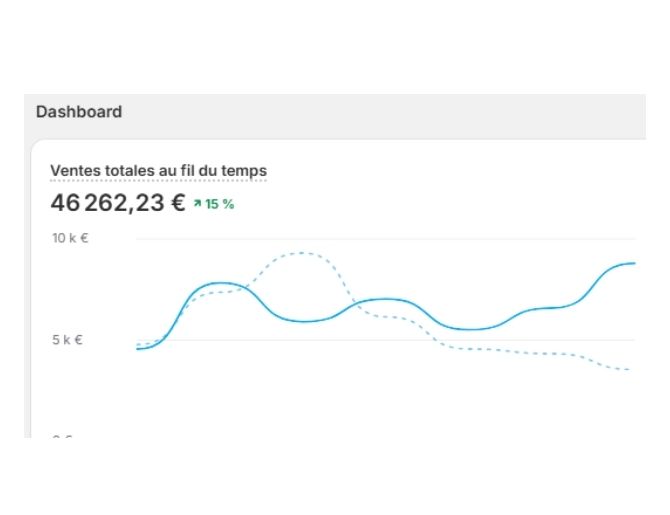The width and height of the screenshot is (670, 515).
Task: Select the dashed comparison line's highest peak
Action: coord(302,253)
